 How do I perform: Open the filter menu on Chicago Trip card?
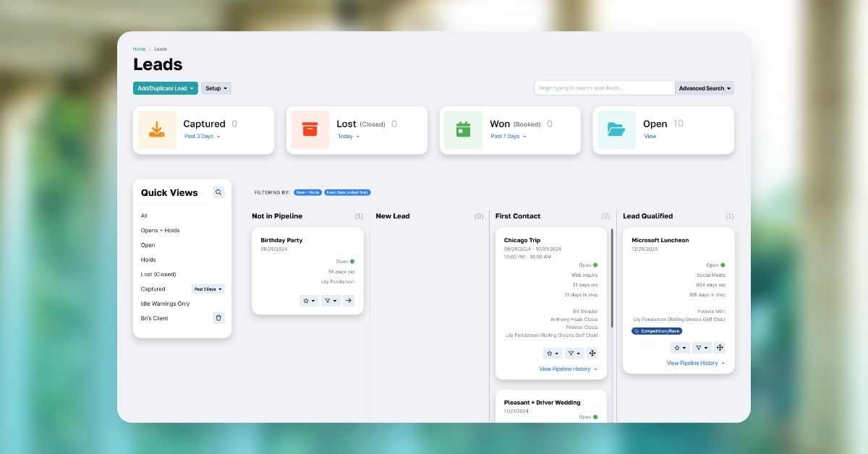pos(574,354)
